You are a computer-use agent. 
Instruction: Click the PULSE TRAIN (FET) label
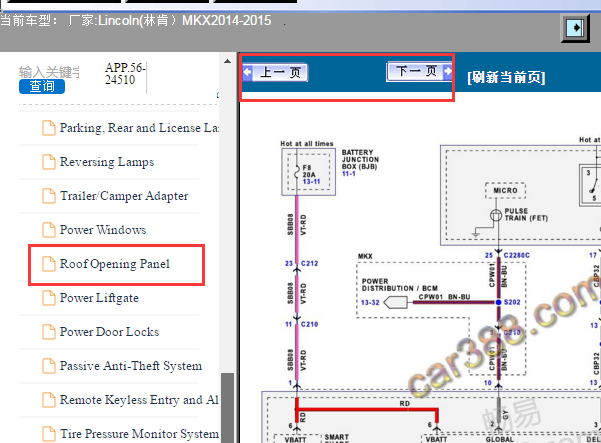pyautogui.click(x=526, y=215)
